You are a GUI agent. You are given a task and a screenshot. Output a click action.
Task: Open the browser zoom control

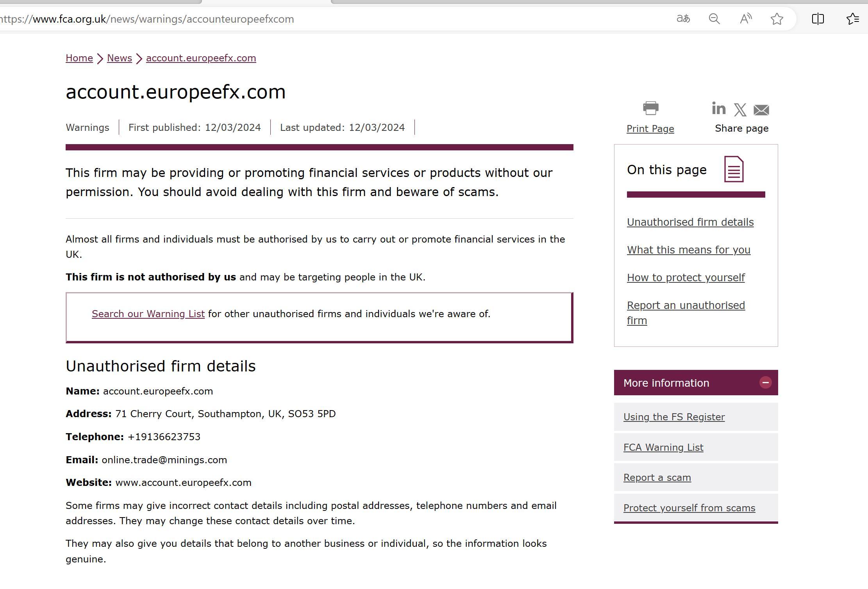tap(714, 19)
